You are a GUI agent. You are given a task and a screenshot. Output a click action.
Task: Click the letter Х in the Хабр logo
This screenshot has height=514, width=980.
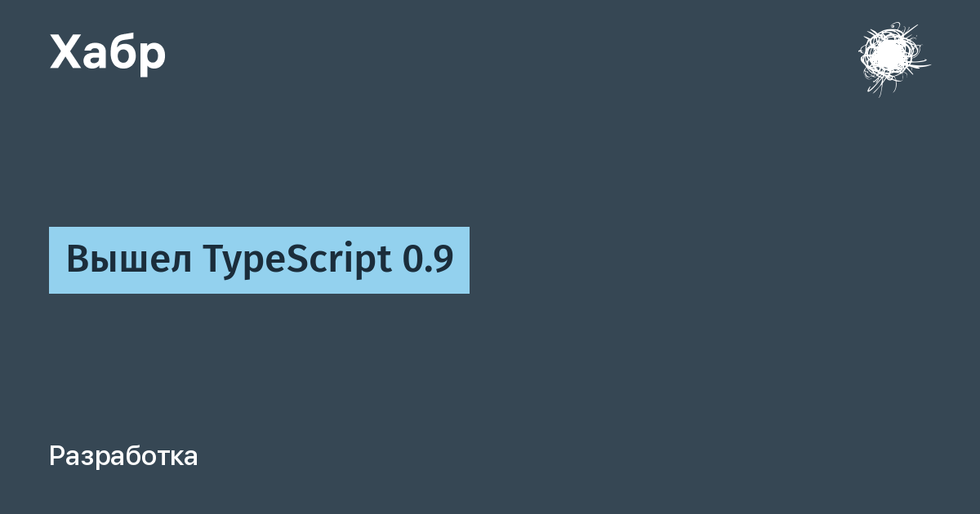[x=66, y=51]
